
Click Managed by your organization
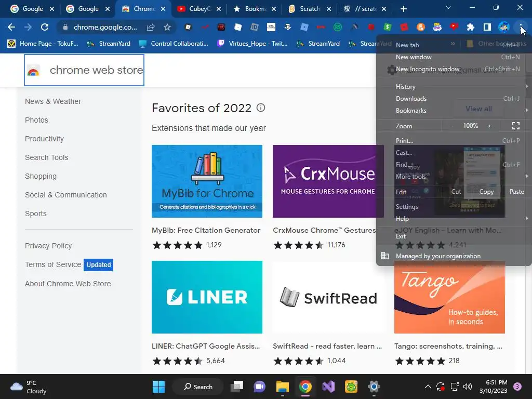pyautogui.click(x=454, y=256)
